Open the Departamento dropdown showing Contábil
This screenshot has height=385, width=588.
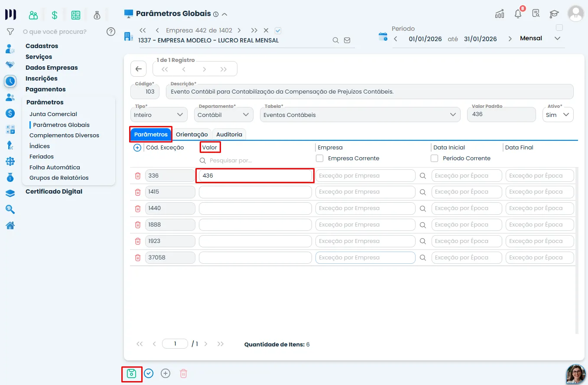coord(224,114)
